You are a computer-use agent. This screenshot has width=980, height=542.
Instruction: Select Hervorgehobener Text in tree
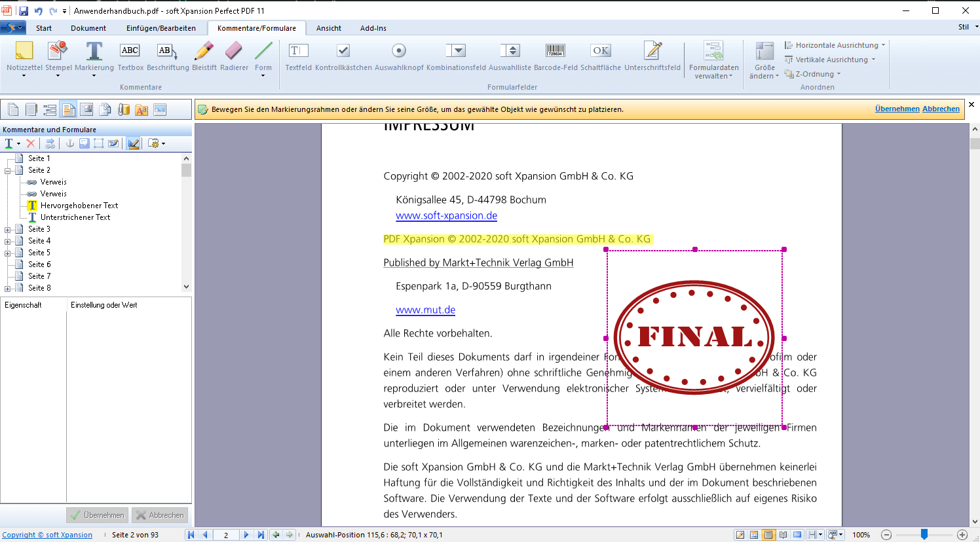pos(79,206)
